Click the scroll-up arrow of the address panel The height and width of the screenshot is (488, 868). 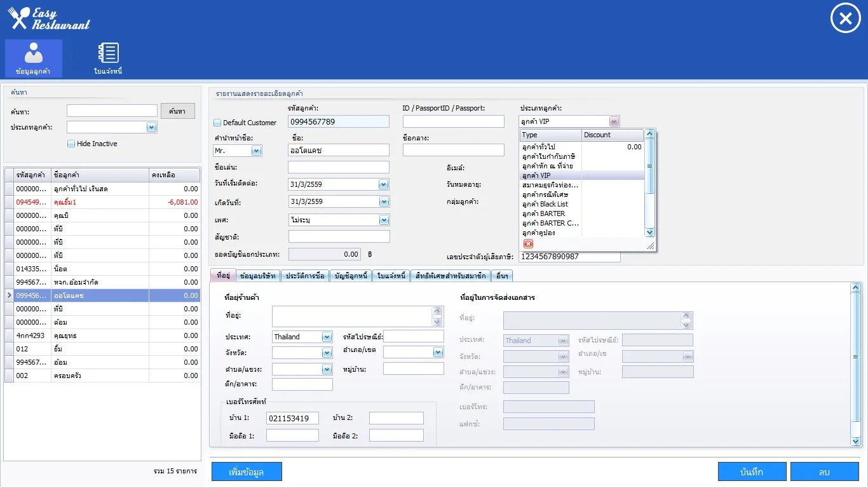tap(855, 288)
